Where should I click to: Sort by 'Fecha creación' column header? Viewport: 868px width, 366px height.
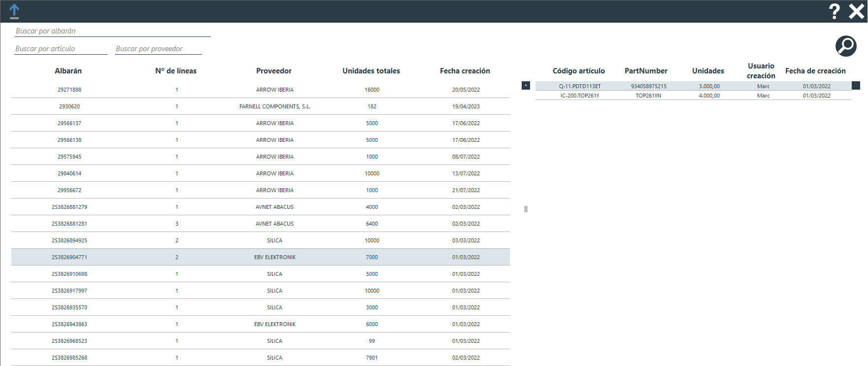[x=465, y=71]
